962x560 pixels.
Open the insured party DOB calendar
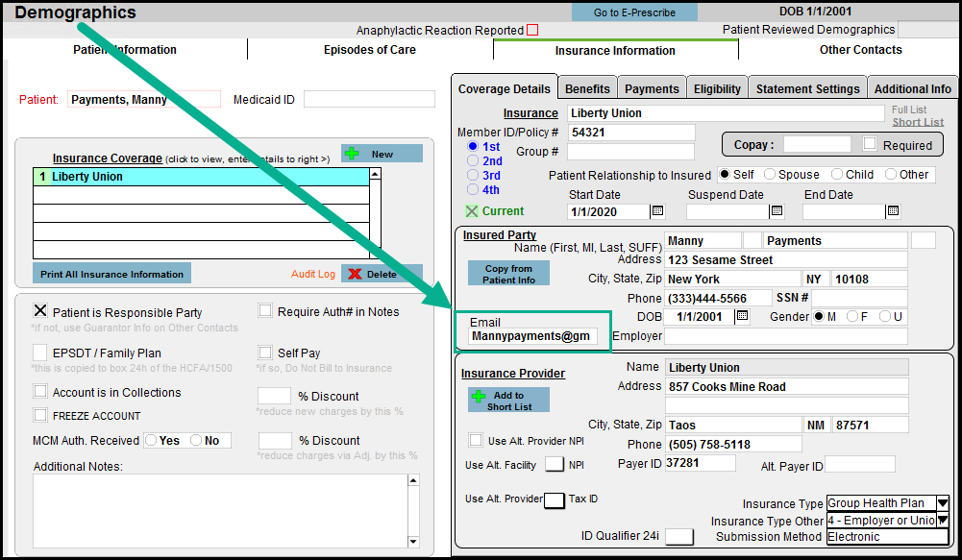742,316
